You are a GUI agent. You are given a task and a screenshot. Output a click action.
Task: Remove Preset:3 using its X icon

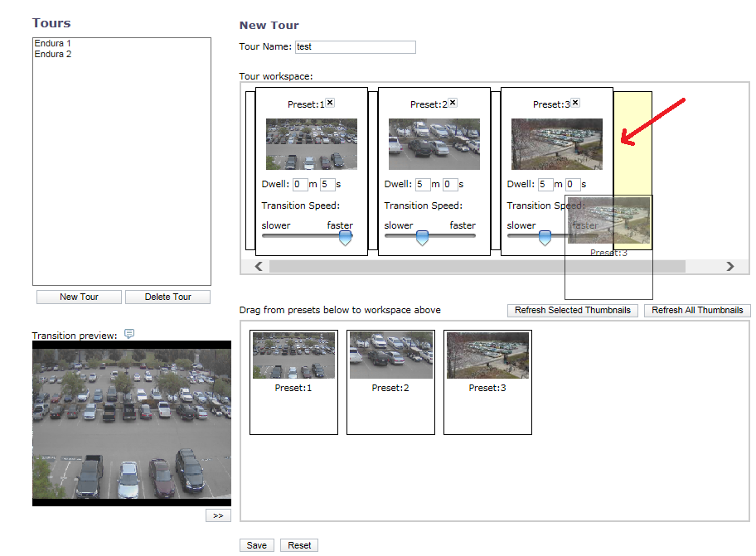[x=575, y=103]
